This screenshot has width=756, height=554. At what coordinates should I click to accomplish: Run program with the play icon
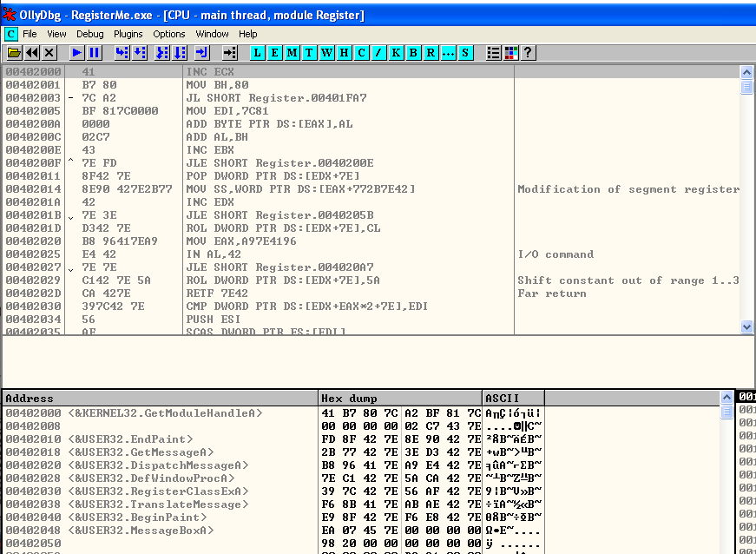pyautogui.click(x=76, y=53)
